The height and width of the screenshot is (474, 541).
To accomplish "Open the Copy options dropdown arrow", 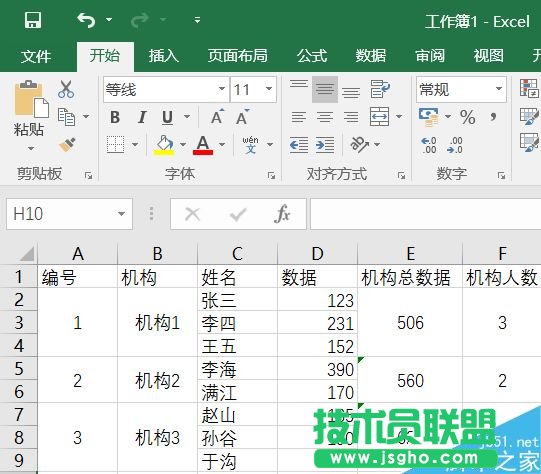I will (86, 117).
